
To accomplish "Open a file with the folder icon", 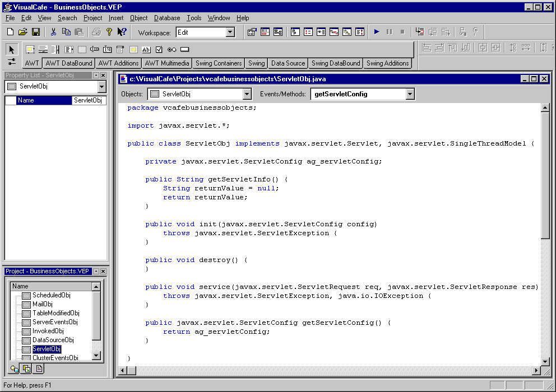I will tap(22, 32).
